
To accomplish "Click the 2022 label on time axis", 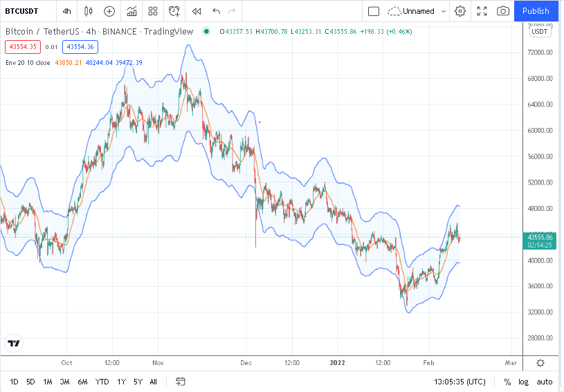I will pyautogui.click(x=338, y=363).
